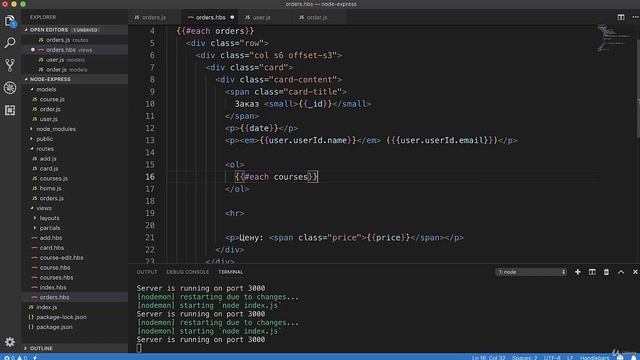Close the terminal panel

click(x=635, y=272)
